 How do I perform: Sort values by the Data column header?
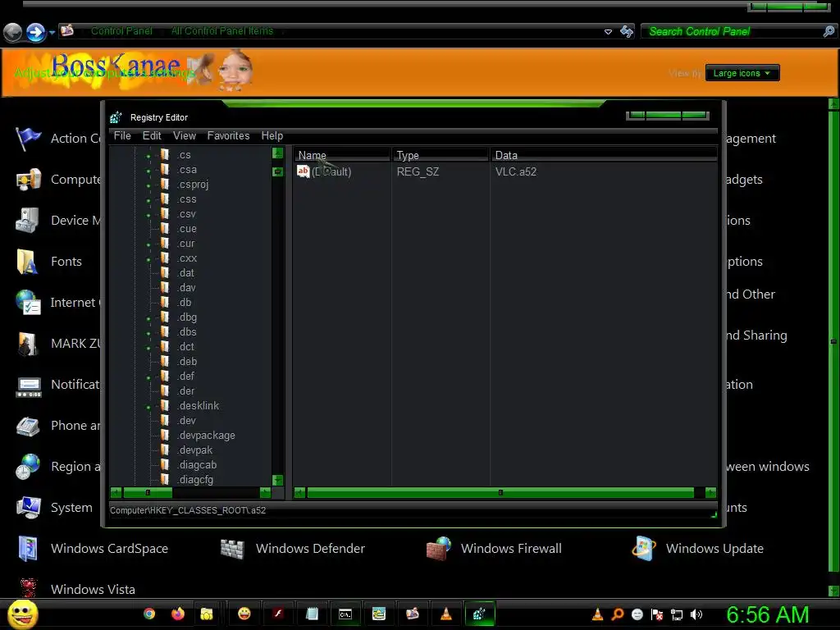604,155
